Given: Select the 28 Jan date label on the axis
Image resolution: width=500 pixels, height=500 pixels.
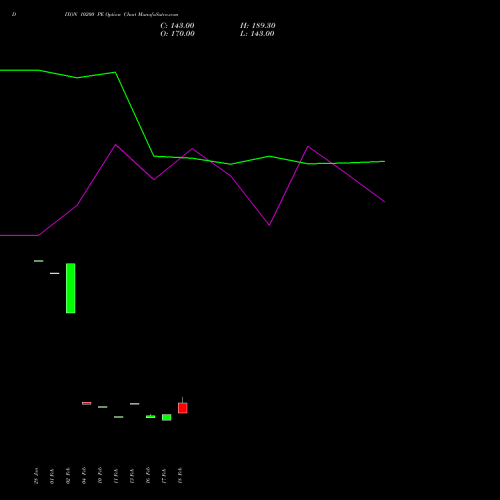Looking at the screenshot, I should pos(36,476).
